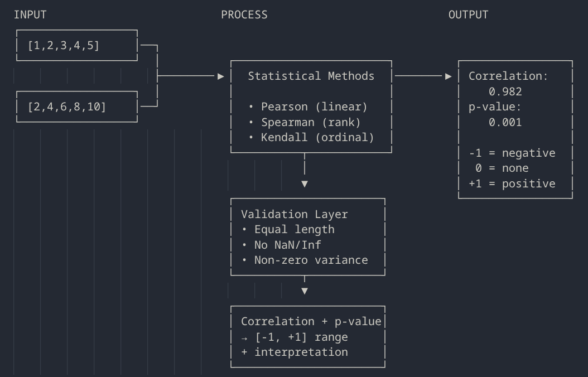Click the Correlation: label in output box
The image size is (588, 377).
coord(508,76)
